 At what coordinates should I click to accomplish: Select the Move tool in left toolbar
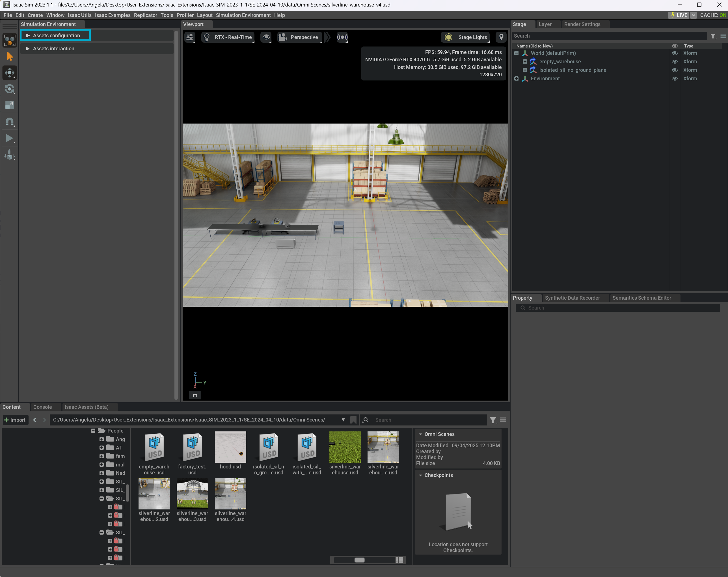click(x=9, y=72)
